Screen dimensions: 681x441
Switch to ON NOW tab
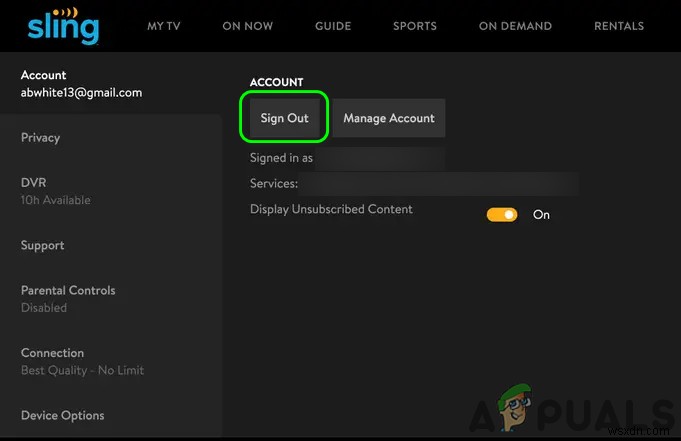[x=246, y=26]
